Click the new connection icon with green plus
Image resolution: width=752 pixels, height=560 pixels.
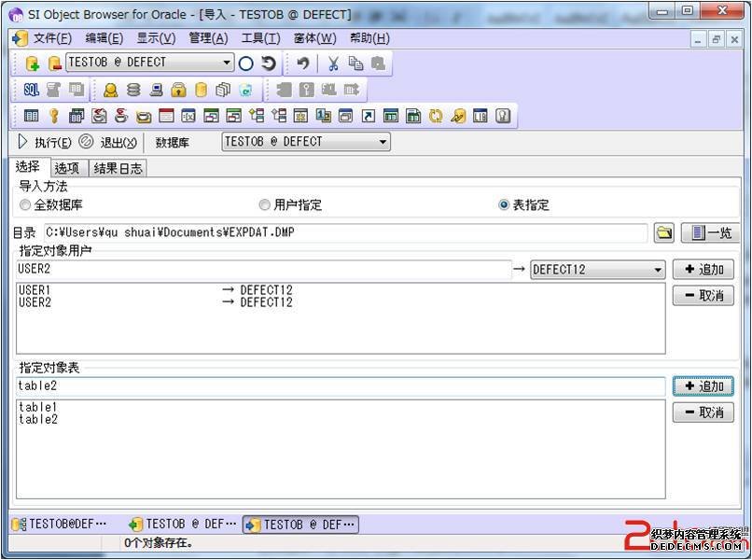[32, 63]
